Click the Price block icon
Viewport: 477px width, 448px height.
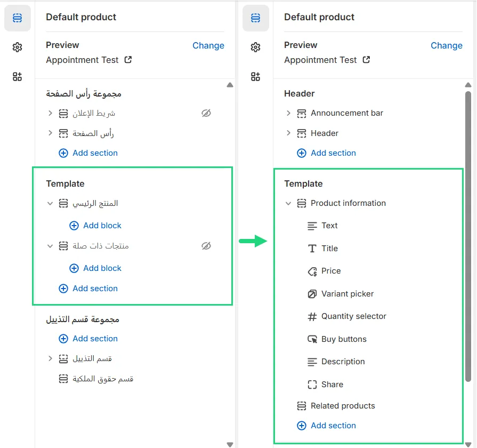pyautogui.click(x=312, y=271)
